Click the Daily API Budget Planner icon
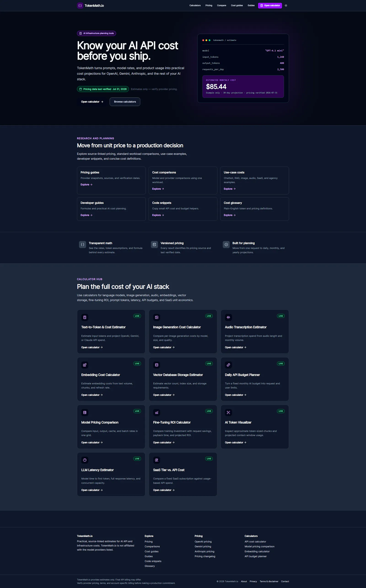The image size is (366, 588). [228, 365]
